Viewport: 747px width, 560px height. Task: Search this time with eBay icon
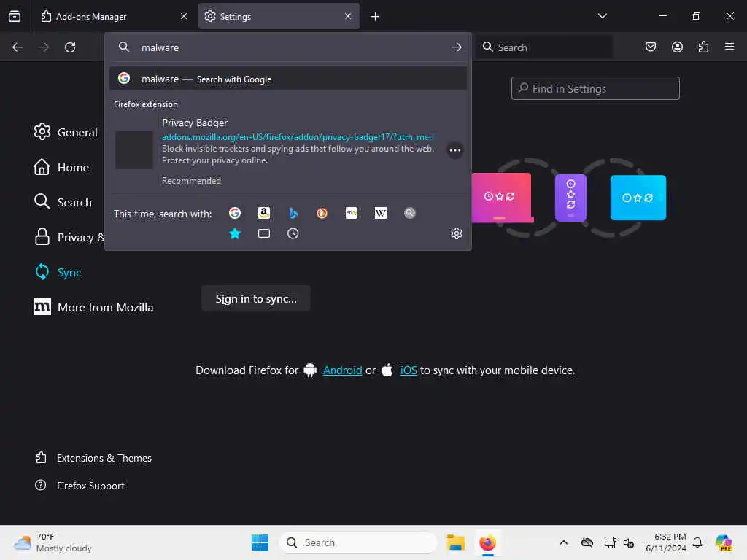tap(352, 213)
